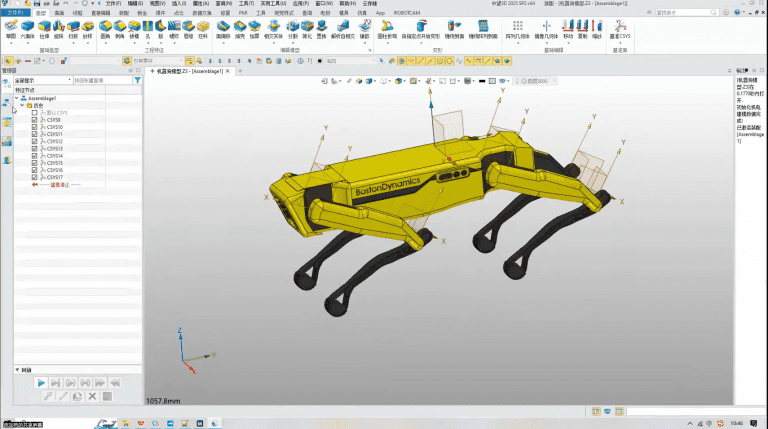The height and width of the screenshot is (429, 768).
Task: Select the 移动 move tool
Action: point(568,27)
